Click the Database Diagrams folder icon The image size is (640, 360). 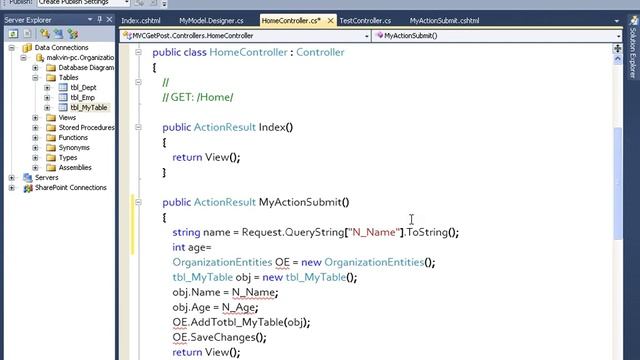51,68
